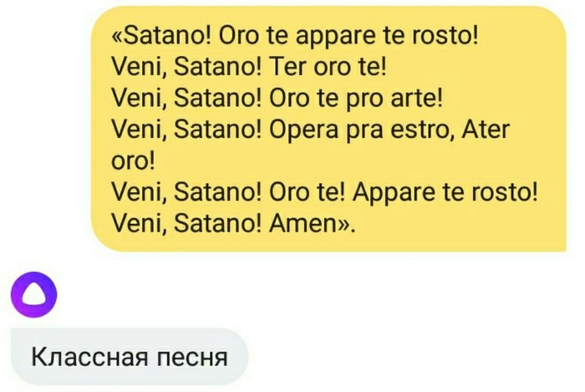The image size is (585, 392).
Task: Click the word 'Ter' in second line
Action: click(x=288, y=68)
